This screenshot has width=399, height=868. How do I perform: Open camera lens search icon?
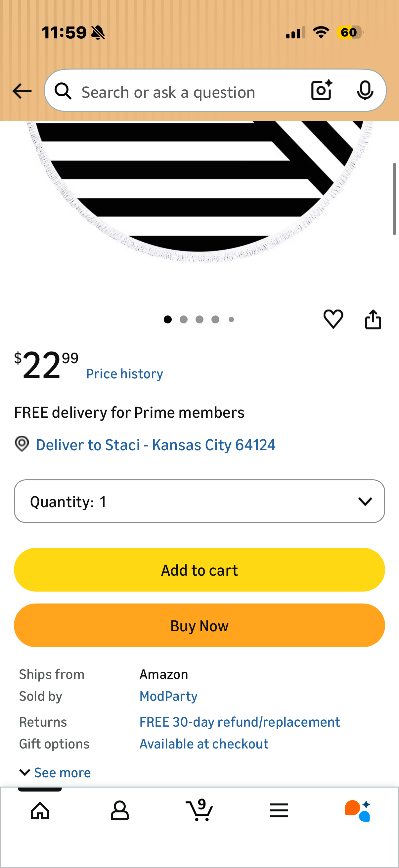coord(322,90)
